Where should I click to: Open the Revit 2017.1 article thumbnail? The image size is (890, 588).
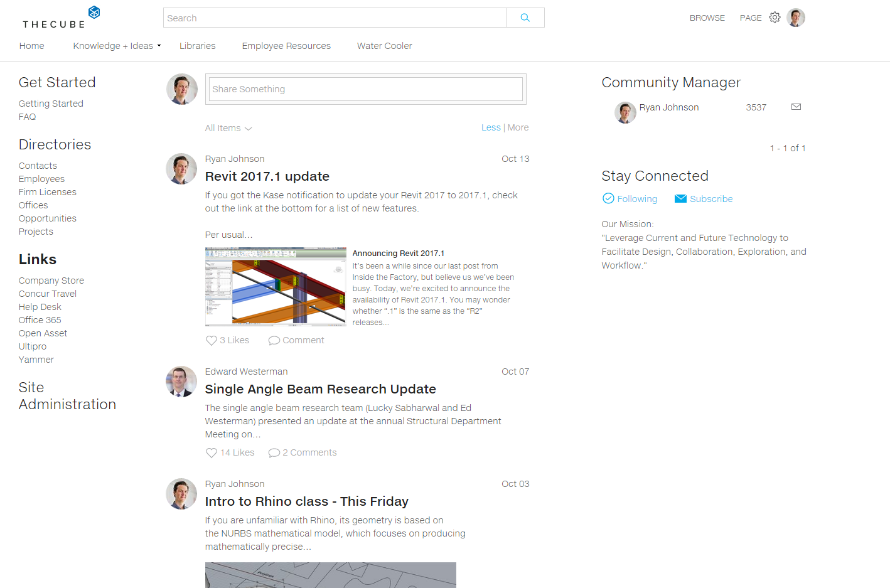[276, 286]
